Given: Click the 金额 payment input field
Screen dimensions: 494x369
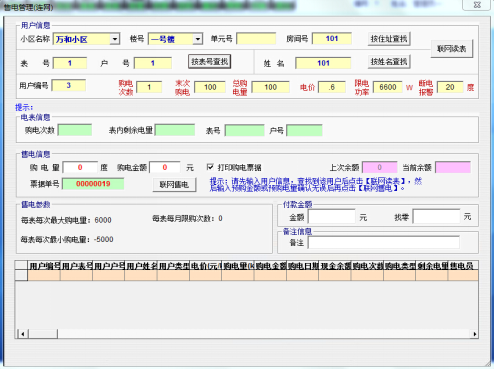Looking at the screenshot, I should [x=332, y=217].
